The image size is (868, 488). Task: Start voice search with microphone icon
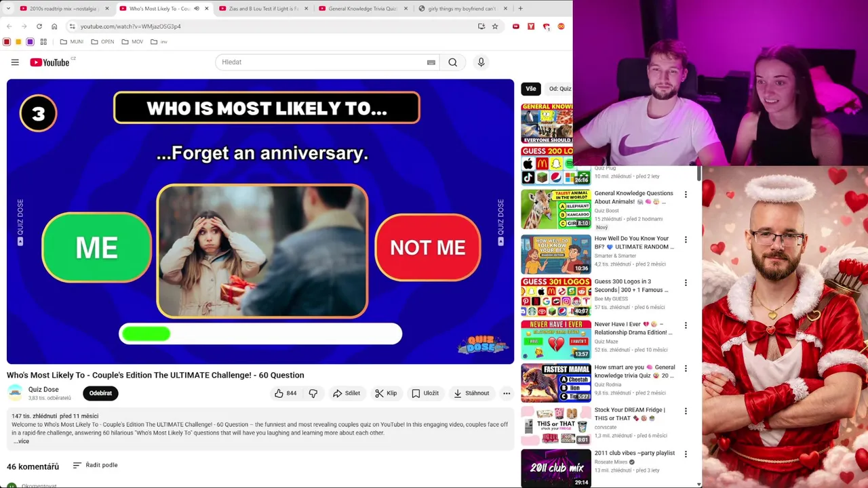(x=481, y=62)
